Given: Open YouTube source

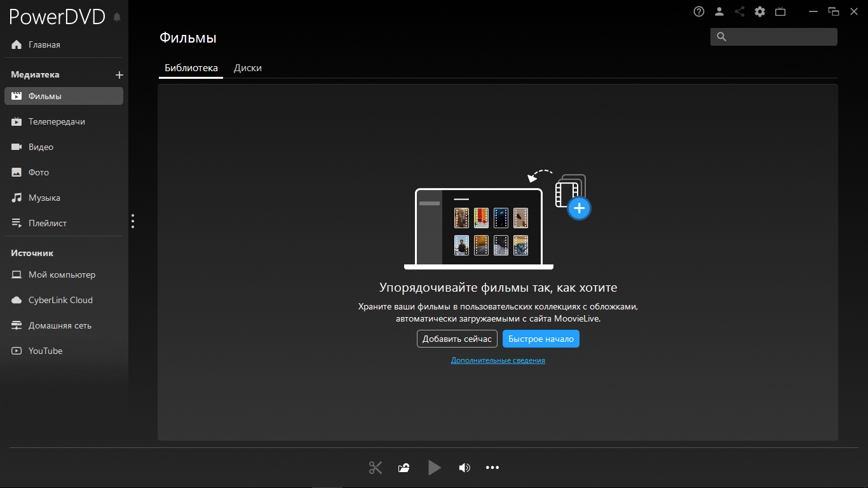Looking at the screenshot, I should (64, 351).
